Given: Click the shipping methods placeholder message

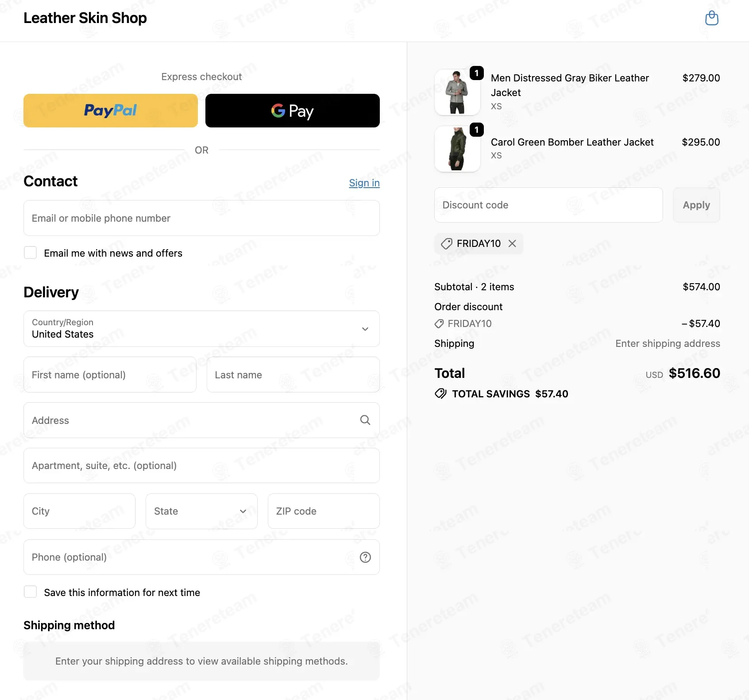Looking at the screenshot, I should 201,661.
